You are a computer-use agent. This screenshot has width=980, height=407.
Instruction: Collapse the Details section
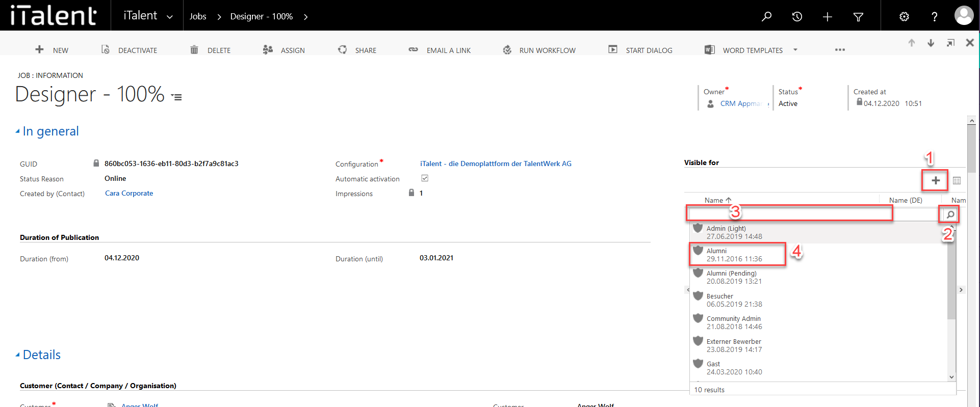click(18, 355)
